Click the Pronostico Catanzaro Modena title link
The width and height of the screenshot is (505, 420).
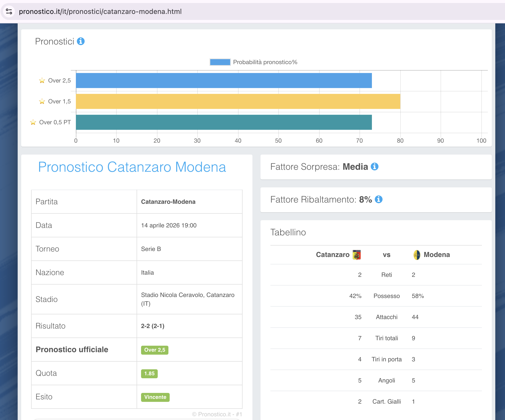132,167
